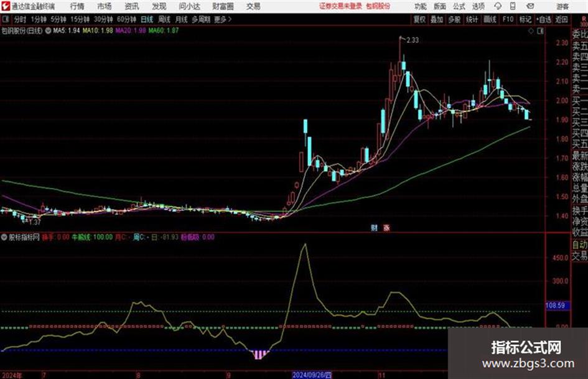The image size is (588, 379).
Task: Open the customer service headset icon
Action: pyautogui.click(x=498, y=6)
